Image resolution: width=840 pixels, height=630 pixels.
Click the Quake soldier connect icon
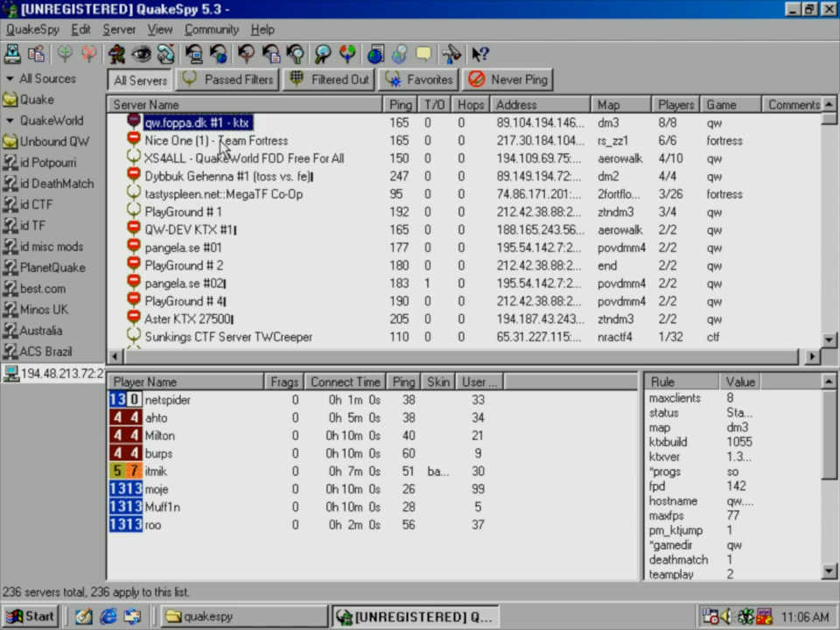click(116, 53)
